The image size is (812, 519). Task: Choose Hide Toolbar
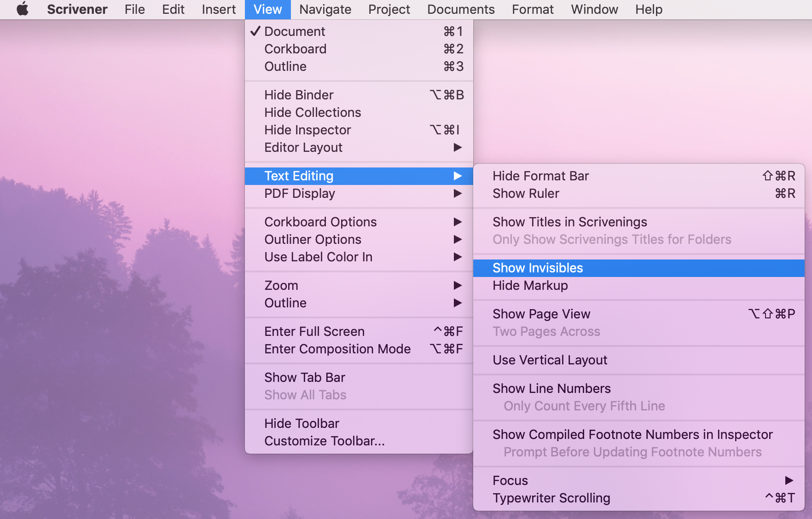click(x=359, y=423)
